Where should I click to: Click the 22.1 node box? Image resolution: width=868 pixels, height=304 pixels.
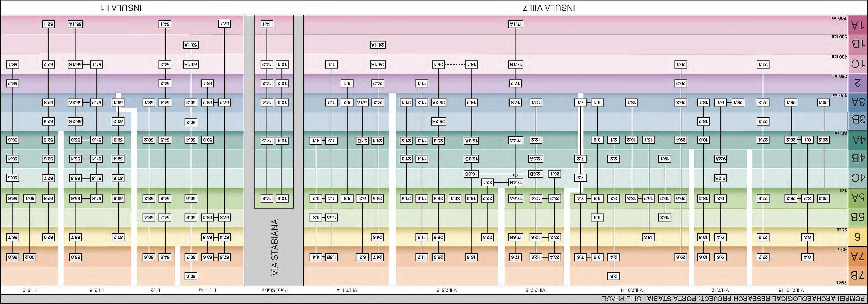click(488, 182)
